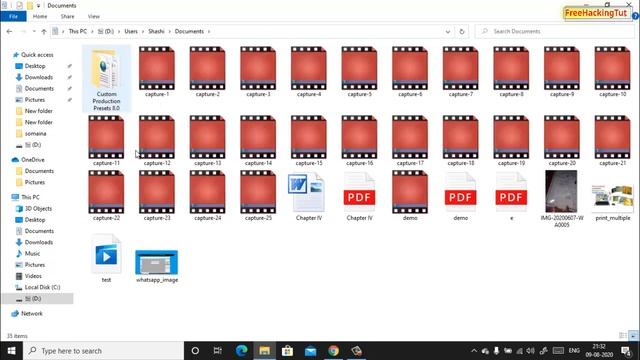Select OneDrive in navigation pane
Viewport: 640px width, 360px height.
coord(33,160)
